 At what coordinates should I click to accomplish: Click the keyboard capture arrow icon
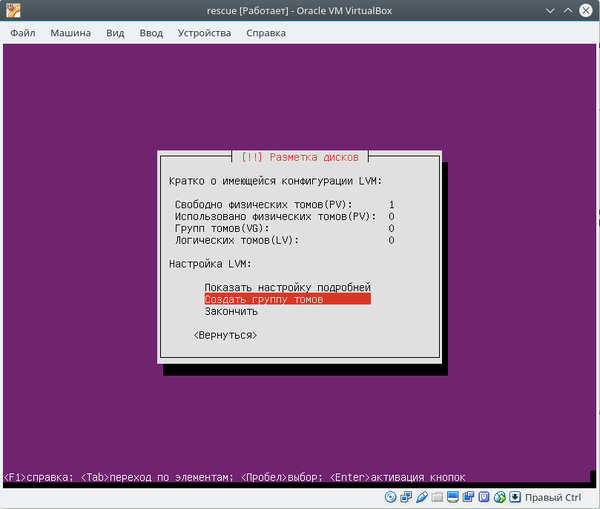(x=515, y=497)
